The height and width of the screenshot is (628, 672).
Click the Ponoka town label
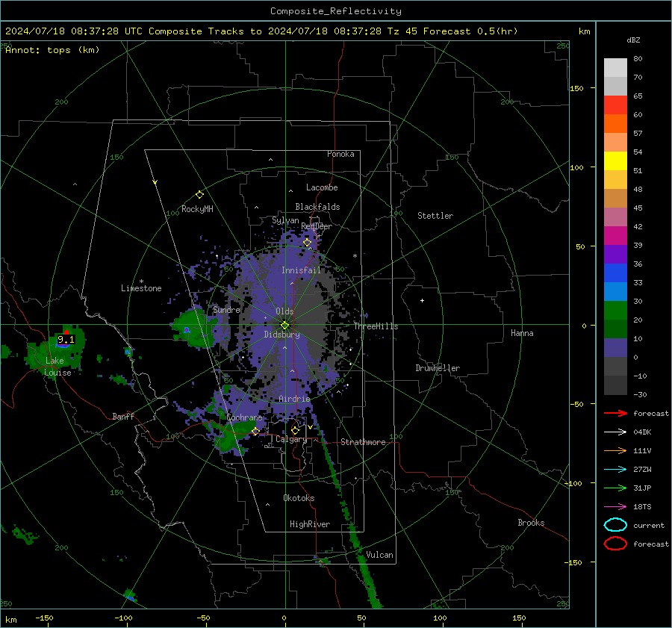coord(340,154)
